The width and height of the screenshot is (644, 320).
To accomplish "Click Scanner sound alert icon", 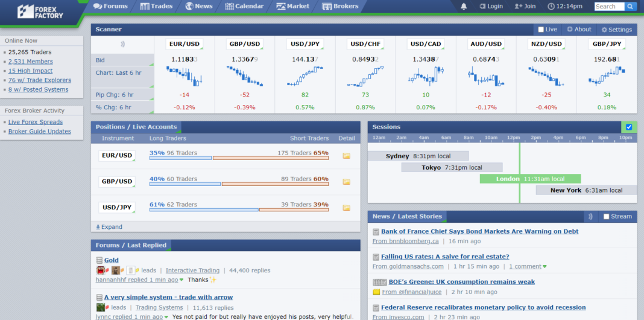I will point(122,44).
